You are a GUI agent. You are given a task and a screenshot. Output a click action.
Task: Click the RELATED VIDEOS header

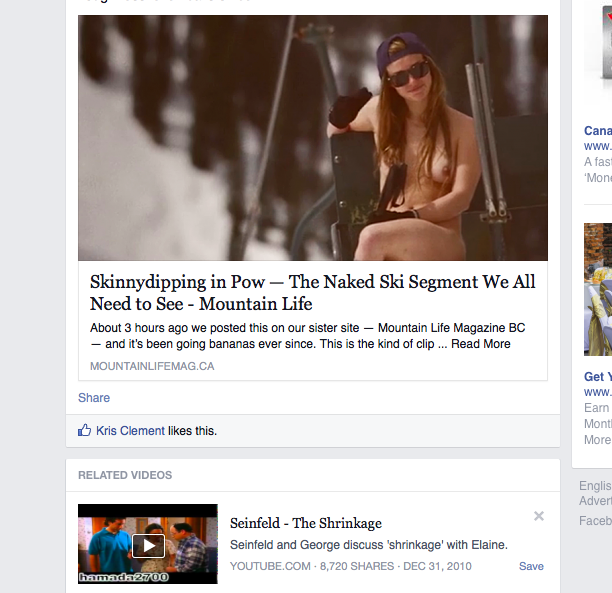(125, 475)
